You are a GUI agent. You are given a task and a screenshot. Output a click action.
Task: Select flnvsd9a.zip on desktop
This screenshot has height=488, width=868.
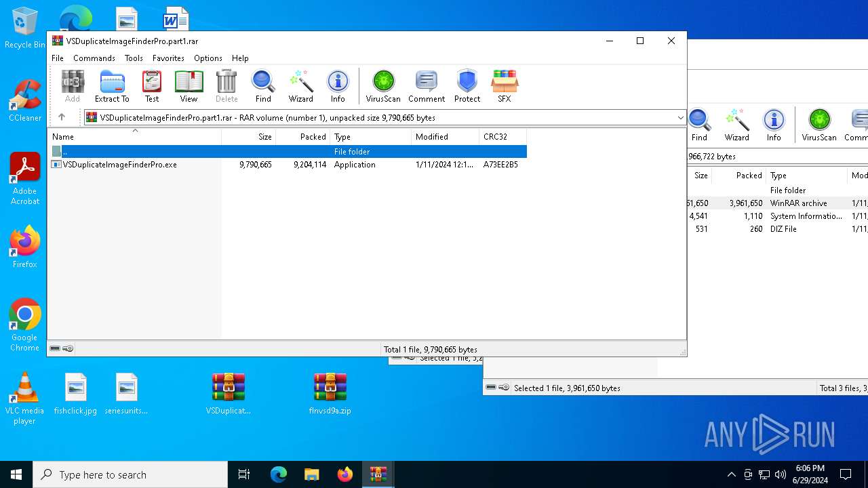point(330,394)
